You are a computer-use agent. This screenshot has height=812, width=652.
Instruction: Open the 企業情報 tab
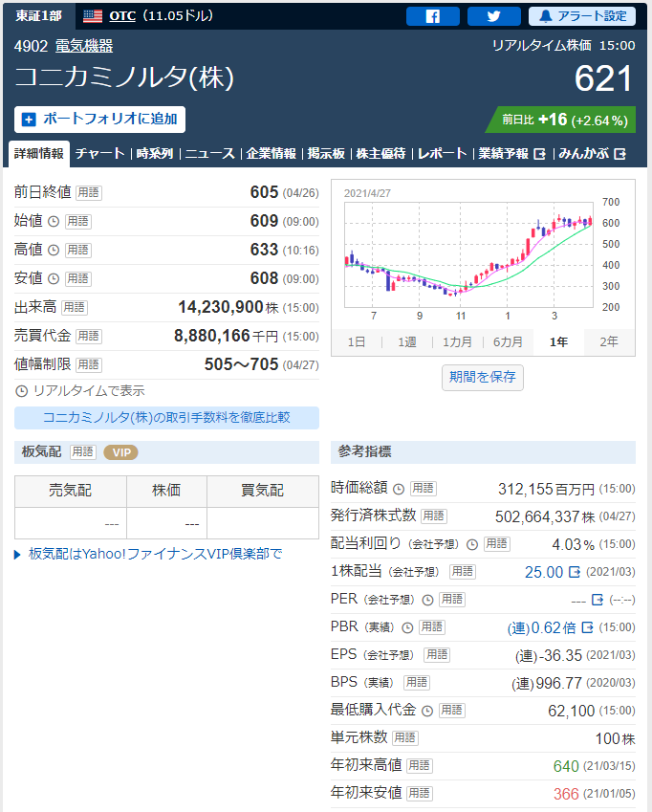coord(272,154)
